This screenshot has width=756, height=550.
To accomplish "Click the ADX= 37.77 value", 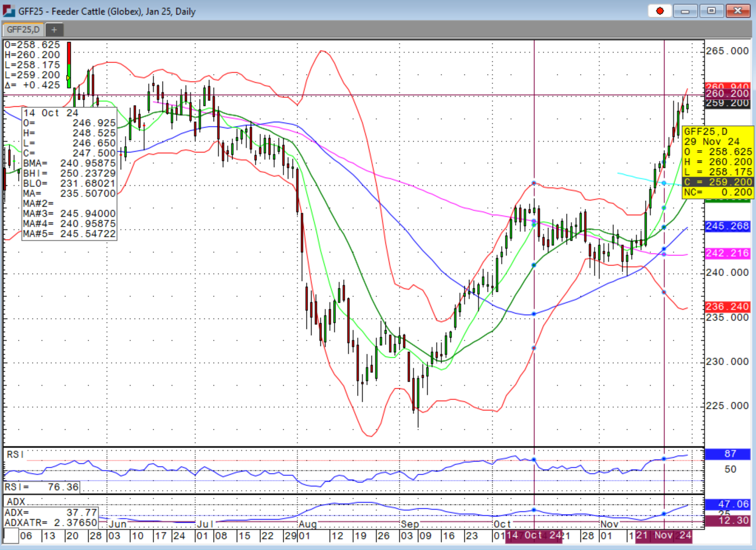I will (51, 512).
